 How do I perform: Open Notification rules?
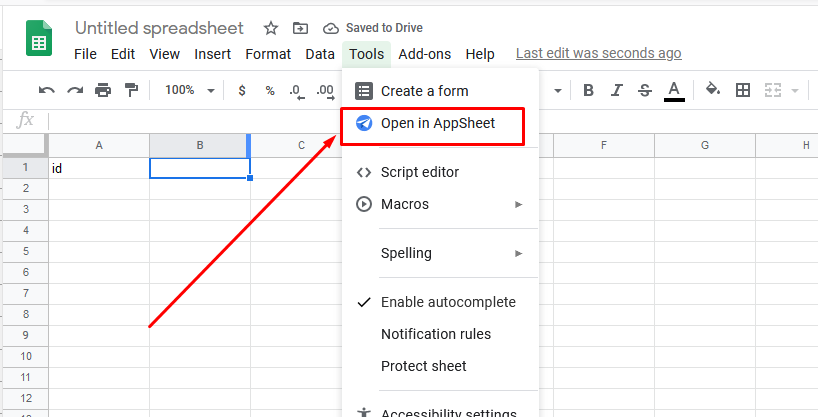(x=440, y=334)
